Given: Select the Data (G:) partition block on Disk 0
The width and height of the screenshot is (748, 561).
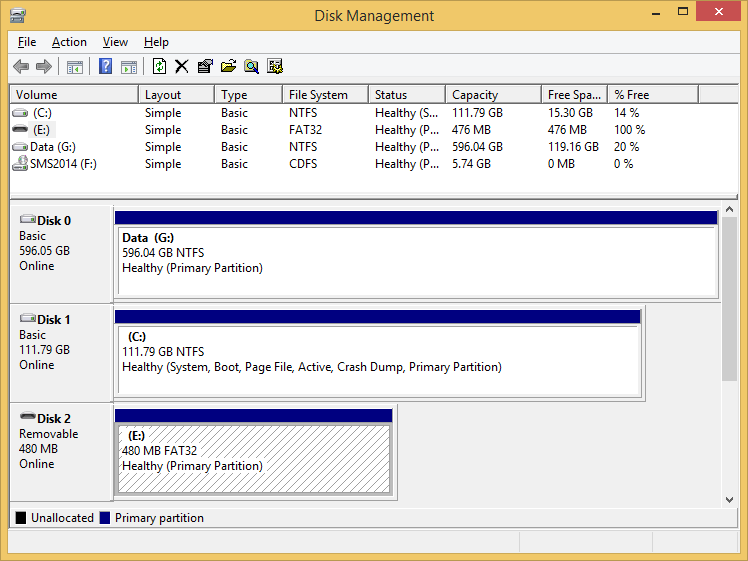Looking at the screenshot, I should tap(416, 255).
